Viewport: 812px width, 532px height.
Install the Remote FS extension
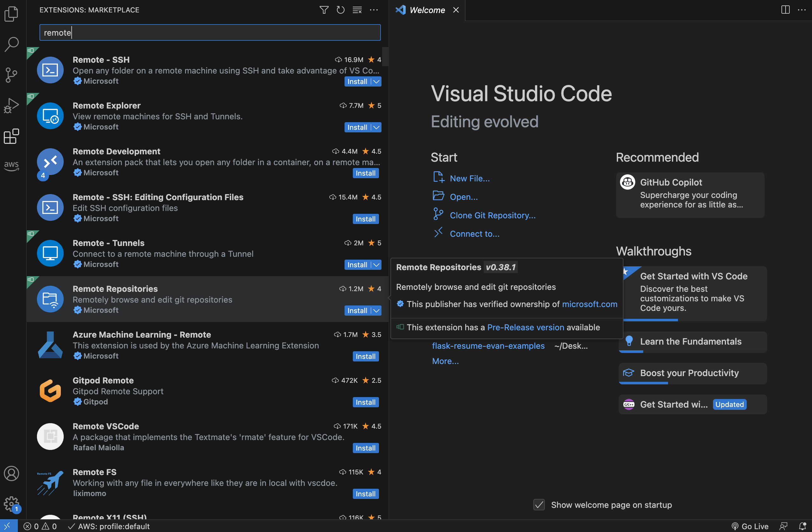tap(366, 494)
